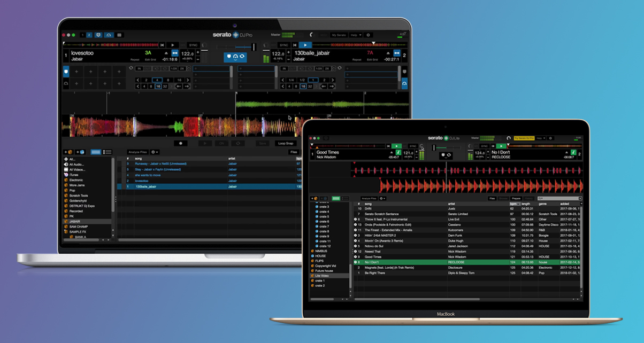This screenshot has height=343, width=644.
Task: Open the Help dropdown in DJ Lite
Action: (x=539, y=138)
